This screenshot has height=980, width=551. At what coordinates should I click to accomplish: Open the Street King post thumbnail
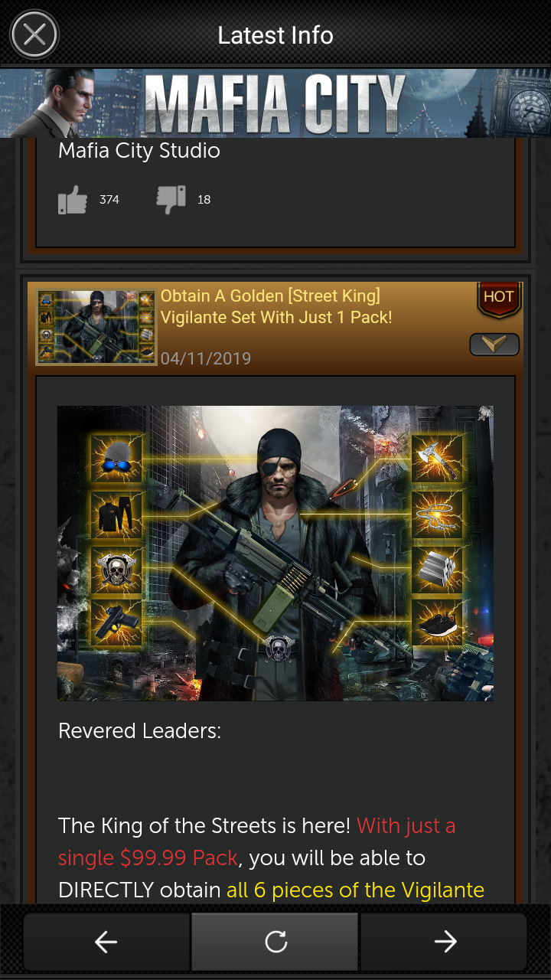coord(96,327)
